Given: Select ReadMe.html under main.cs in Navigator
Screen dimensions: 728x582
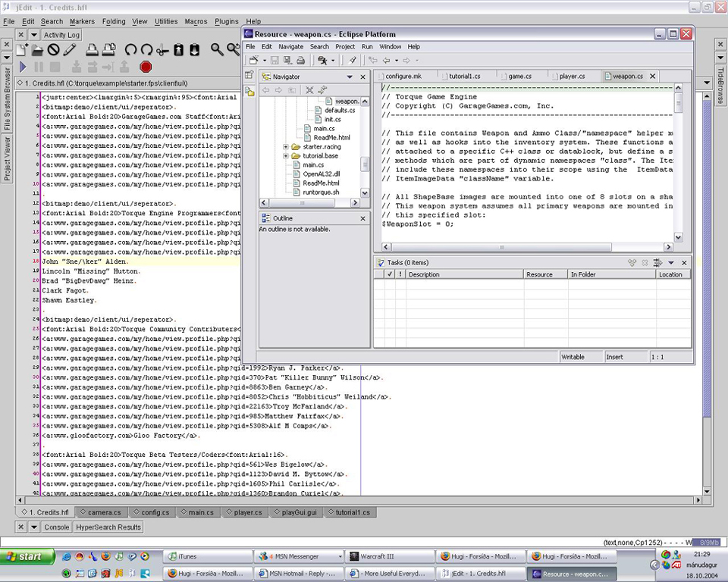Looking at the screenshot, I should (331, 138).
